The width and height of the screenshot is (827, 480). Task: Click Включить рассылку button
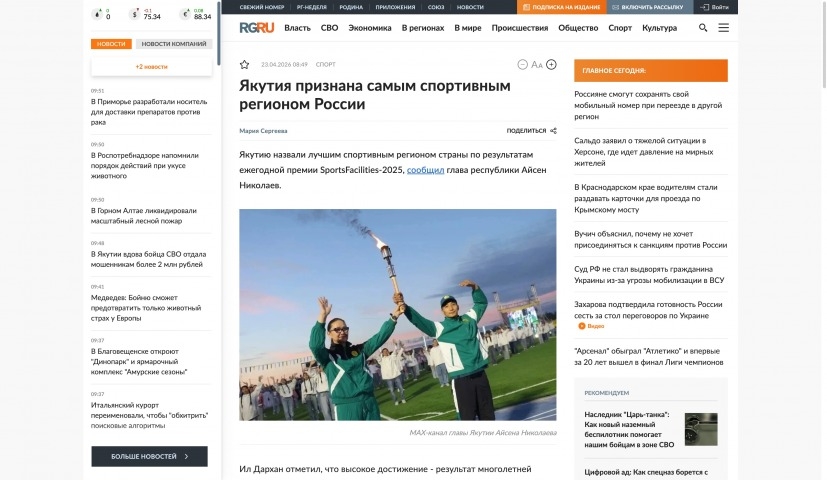coord(648,7)
